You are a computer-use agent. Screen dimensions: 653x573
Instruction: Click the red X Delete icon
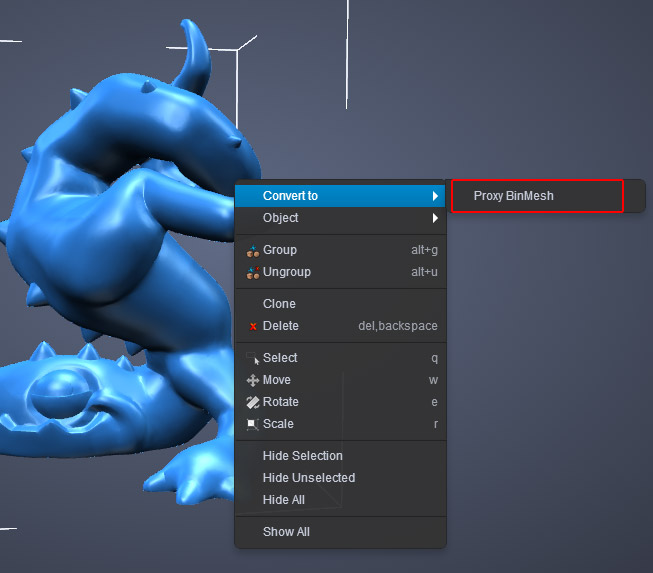click(253, 326)
